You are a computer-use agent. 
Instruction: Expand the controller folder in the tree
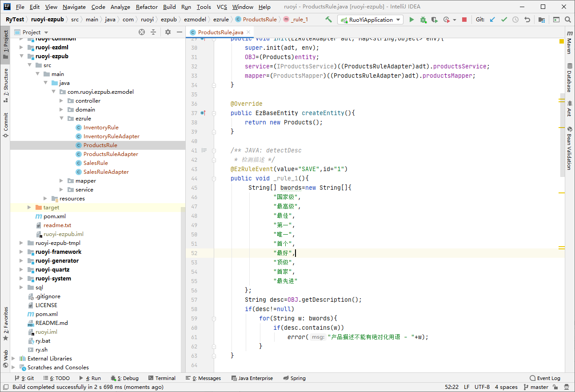[x=62, y=101]
